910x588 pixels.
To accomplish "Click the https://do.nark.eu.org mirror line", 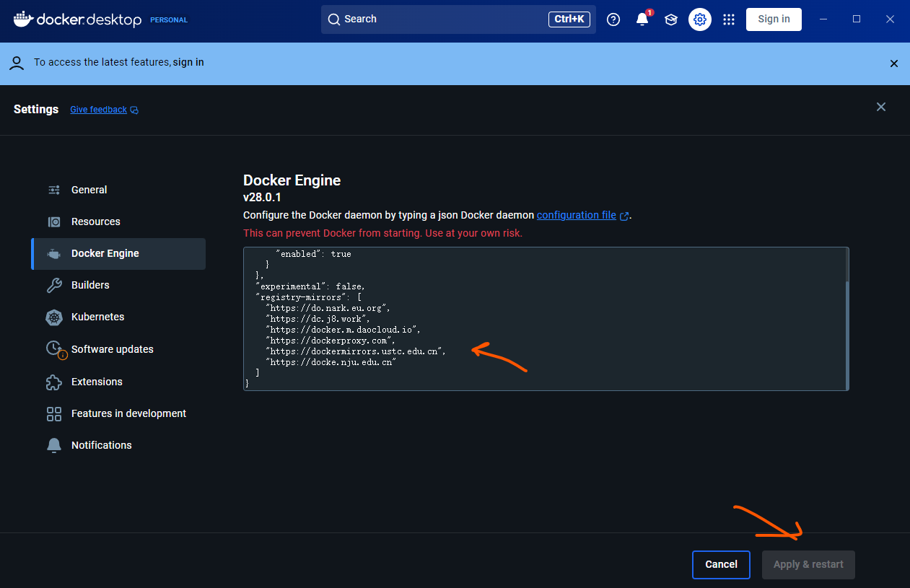I will point(328,308).
